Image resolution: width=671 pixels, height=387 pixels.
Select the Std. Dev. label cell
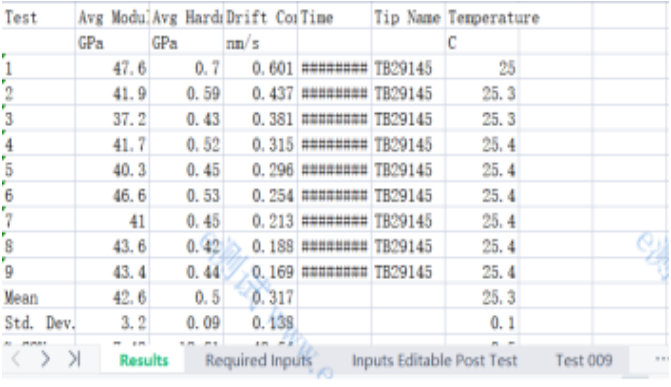tap(39, 322)
